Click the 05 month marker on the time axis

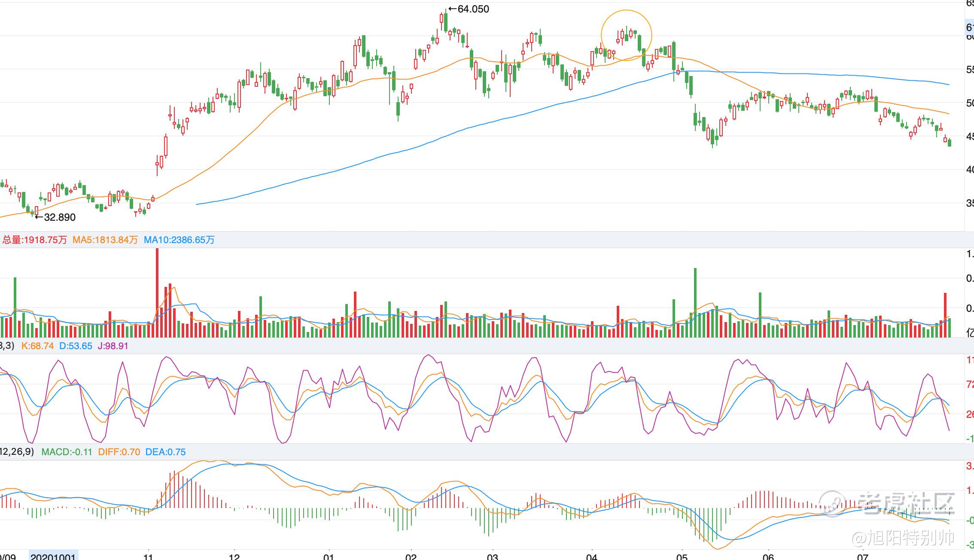coord(682,557)
